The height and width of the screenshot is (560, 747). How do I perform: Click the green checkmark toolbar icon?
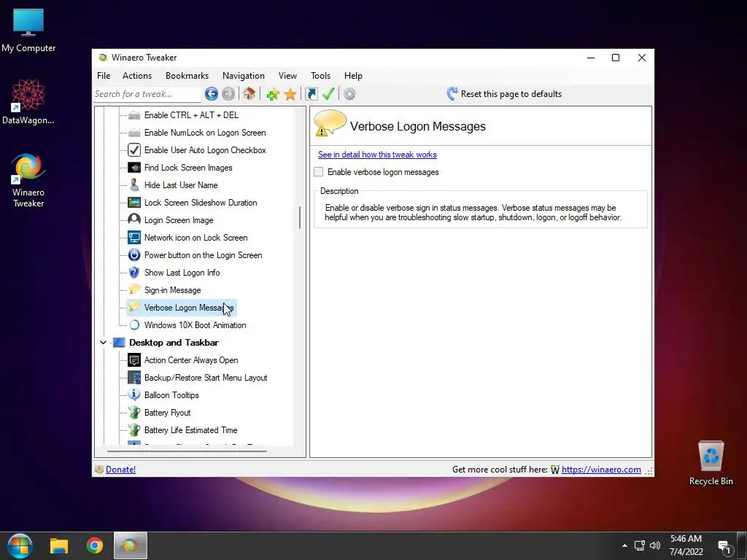pos(328,94)
